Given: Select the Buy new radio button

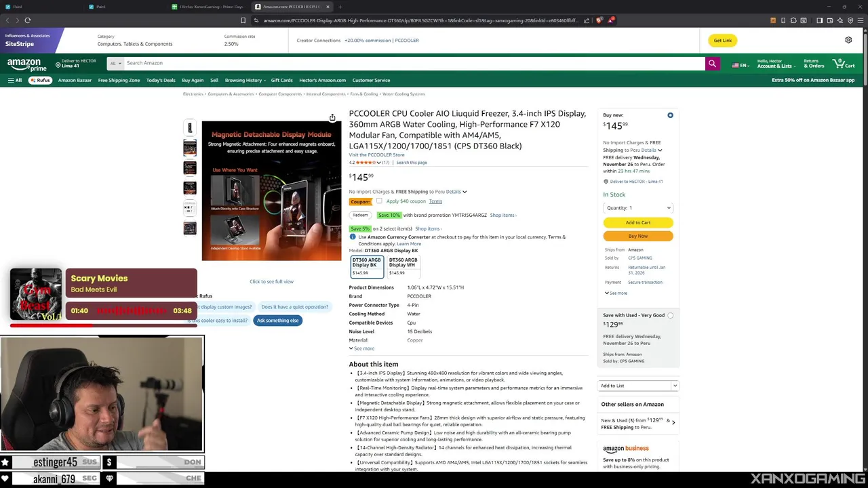Looking at the screenshot, I should pyautogui.click(x=670, y=115).
